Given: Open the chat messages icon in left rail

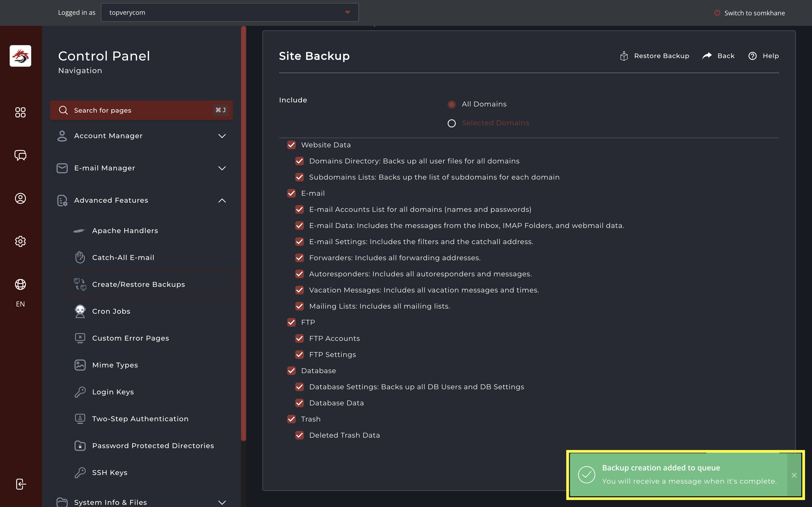Looking at the screenshot, I should 20,155.
